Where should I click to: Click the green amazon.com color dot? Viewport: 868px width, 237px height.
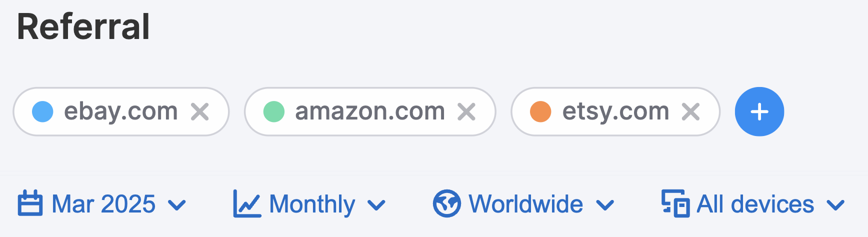click(274, 111)
